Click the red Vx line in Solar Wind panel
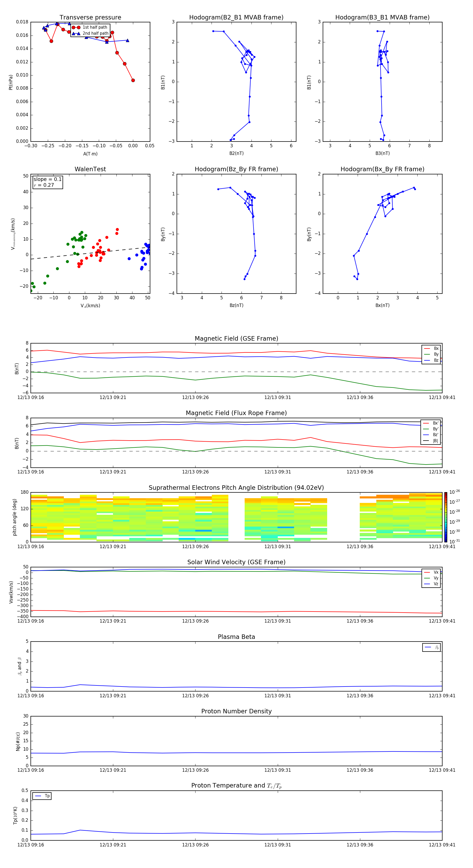This screenshot has width=473, height=868. [236, 612]
